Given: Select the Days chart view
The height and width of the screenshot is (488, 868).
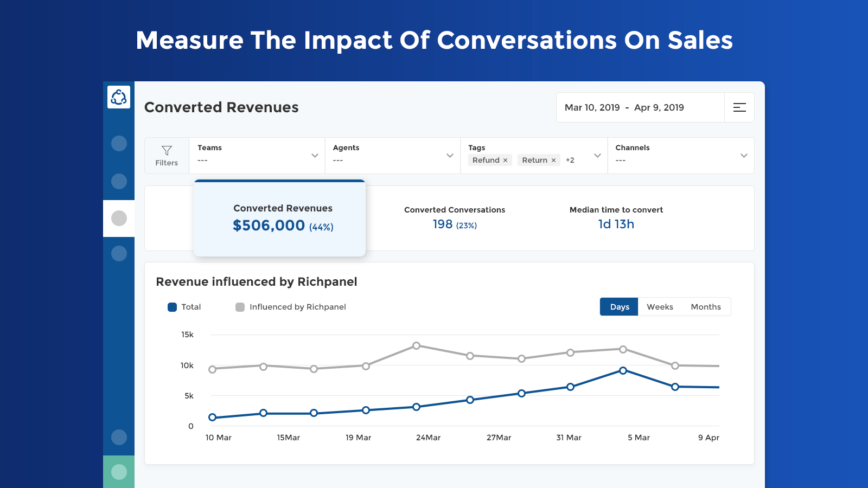Looking at the screenshot, I should (620, 307).
